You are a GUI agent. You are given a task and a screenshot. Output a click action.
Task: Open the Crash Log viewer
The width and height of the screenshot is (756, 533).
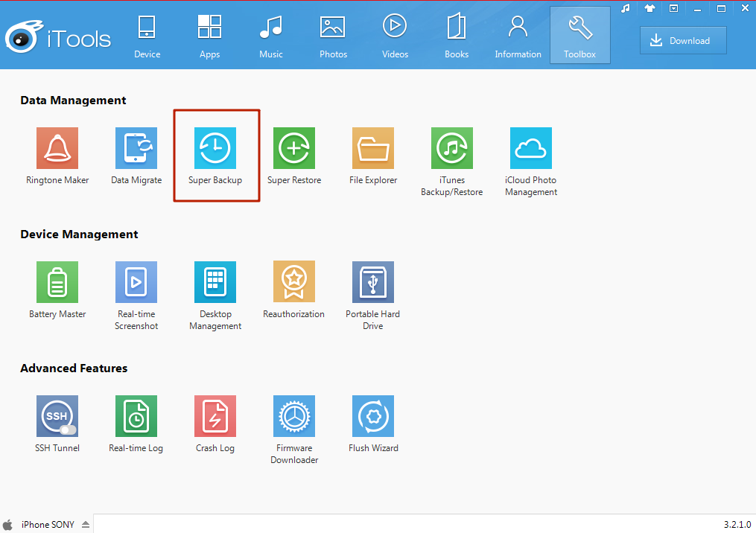click(215, 416)
